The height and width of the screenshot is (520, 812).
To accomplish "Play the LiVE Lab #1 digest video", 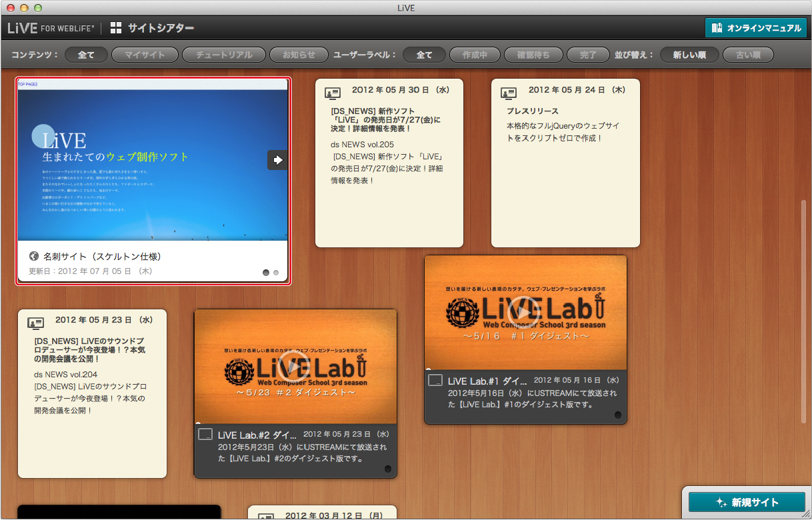I will coord(524,312).
